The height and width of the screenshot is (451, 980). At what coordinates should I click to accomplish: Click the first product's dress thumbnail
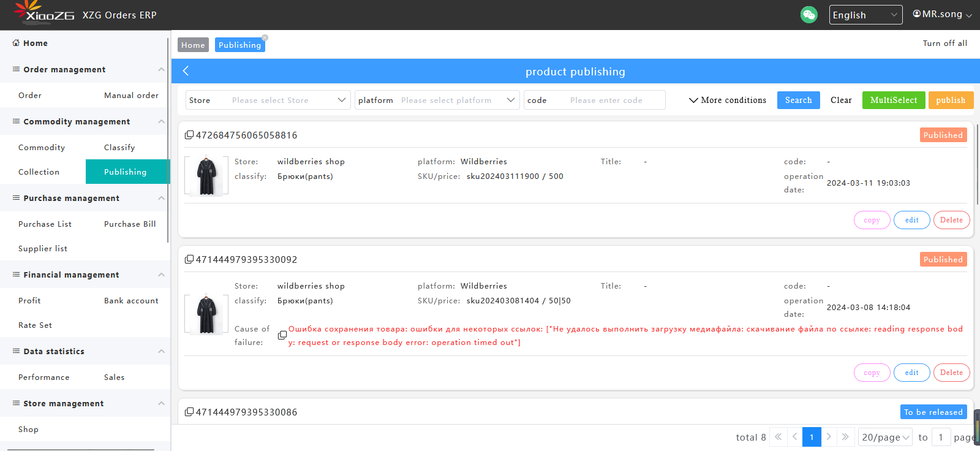[x=206, y=176]
